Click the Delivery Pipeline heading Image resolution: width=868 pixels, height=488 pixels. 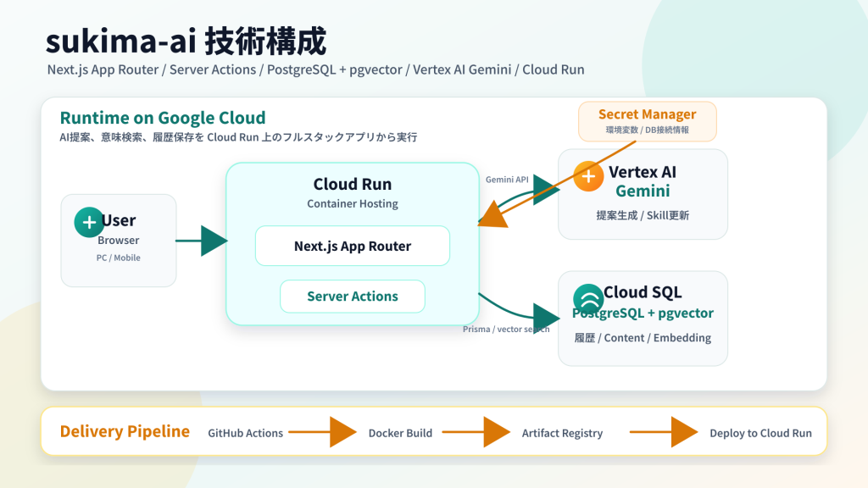[125, 431]
